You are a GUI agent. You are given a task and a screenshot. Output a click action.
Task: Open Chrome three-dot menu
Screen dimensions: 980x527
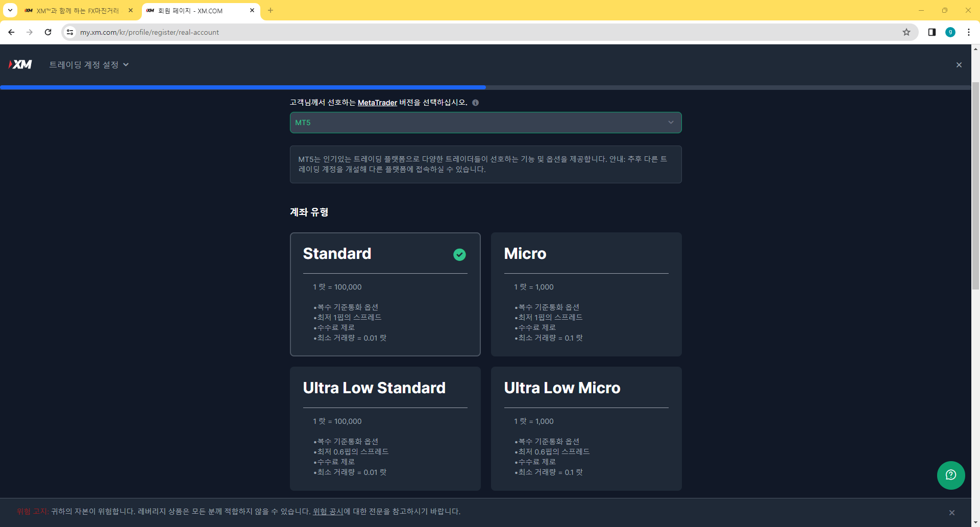coord(968,32)
